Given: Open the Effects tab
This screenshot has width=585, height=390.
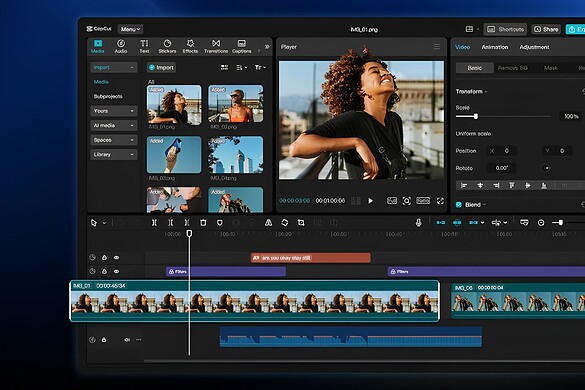Looking at the screenshot, I should pyautogui.click(x=190, y=47).
